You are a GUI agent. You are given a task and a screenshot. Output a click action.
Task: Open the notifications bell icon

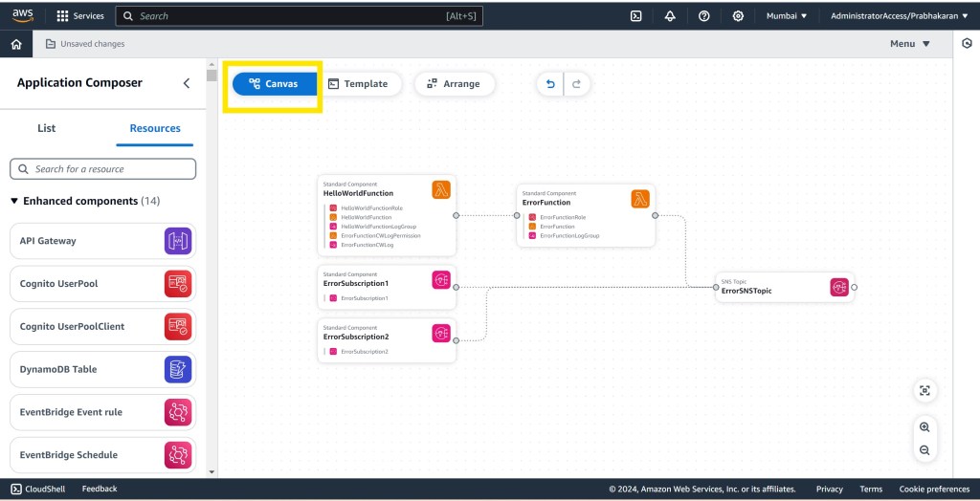click(x=670, y=16)
